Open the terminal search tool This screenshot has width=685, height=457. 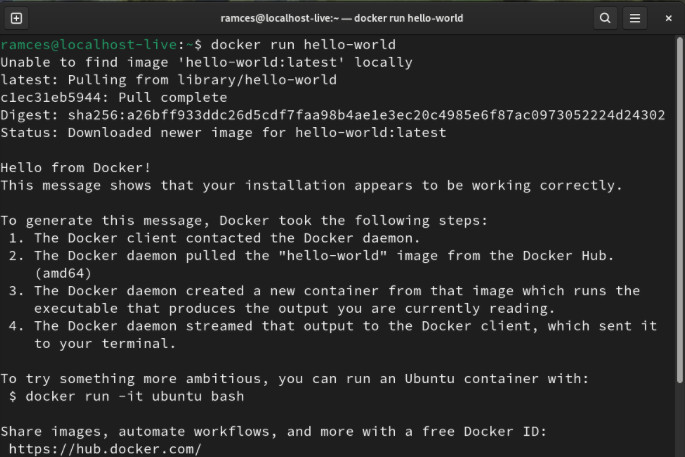(x=605, y=18)
